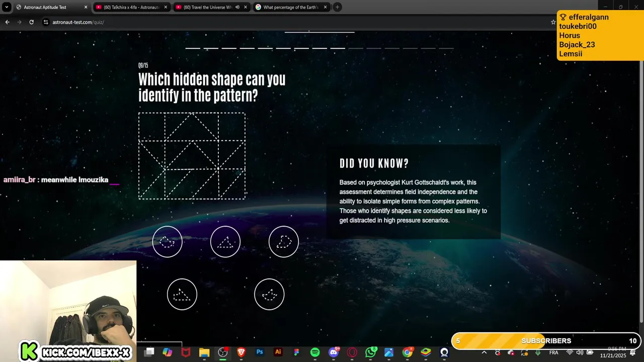Open File Explorer from the taskbar
The width and height of the screenshot is (644, 362).
204,352
